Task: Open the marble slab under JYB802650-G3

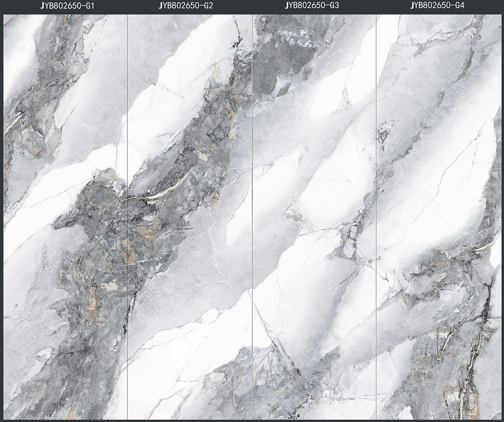Action: 314,217
